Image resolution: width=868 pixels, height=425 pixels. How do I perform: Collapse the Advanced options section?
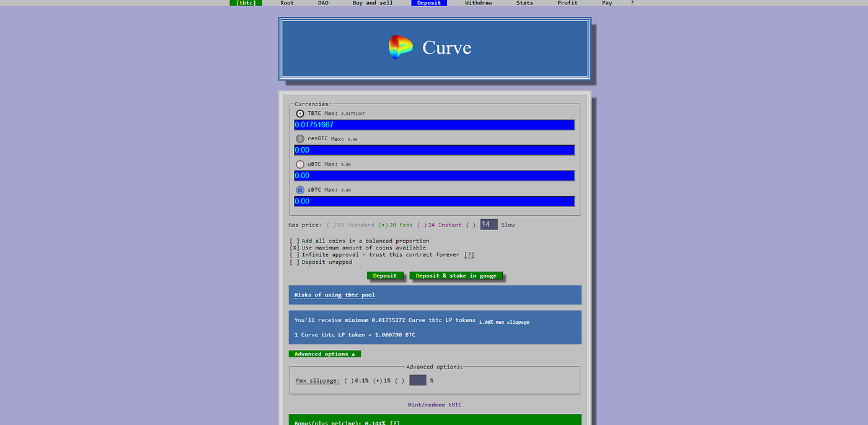click(x=324, y=354)
